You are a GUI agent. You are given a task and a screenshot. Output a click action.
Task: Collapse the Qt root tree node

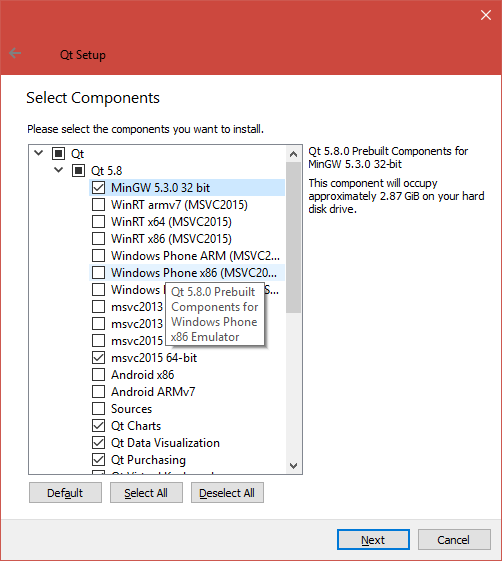[39, 153]
